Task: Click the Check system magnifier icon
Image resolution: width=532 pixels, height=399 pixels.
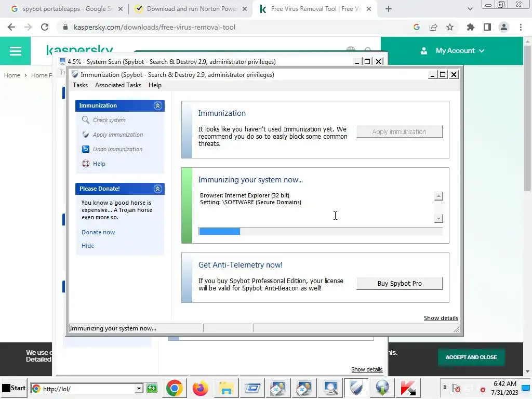Action: pyautogui.click(x=86, y=120)
